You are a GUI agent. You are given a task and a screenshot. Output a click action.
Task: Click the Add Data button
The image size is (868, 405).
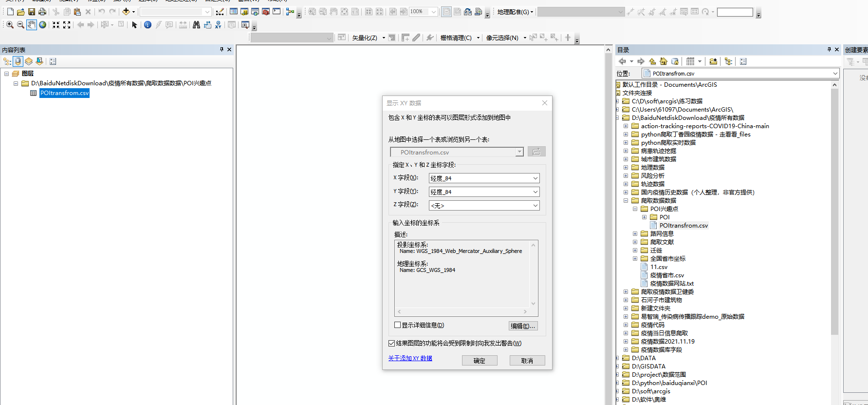pos(126,12)
